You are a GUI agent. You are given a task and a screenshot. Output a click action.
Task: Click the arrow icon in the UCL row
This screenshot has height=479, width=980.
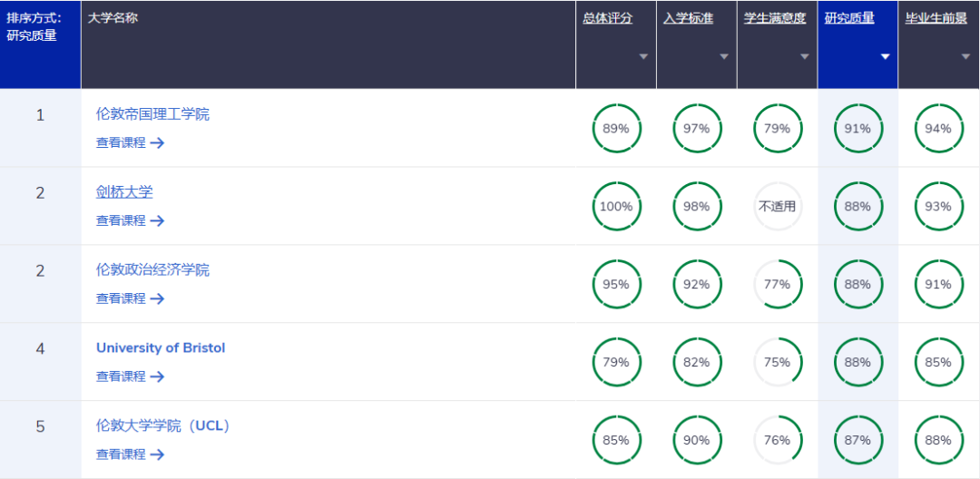(x=157, y=455)
